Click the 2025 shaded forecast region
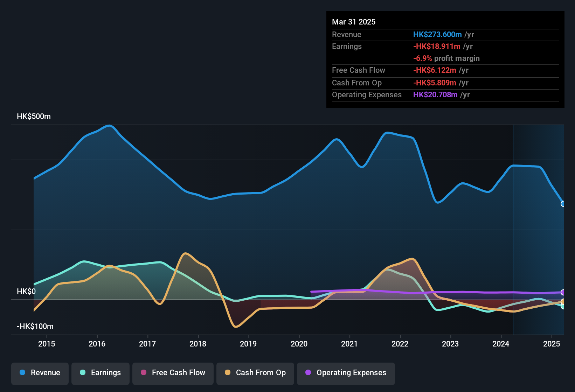This screenshot has width=575, height=392. tap(539, 227)
